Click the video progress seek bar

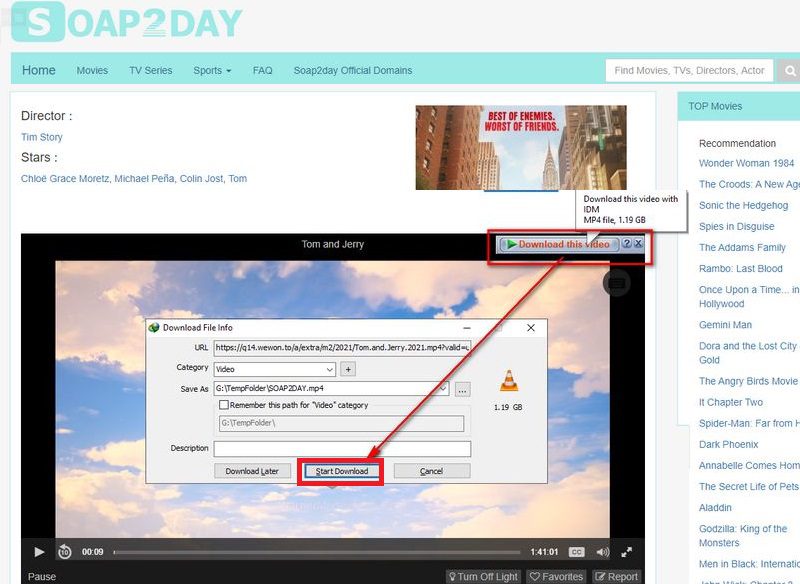point(317,552)
